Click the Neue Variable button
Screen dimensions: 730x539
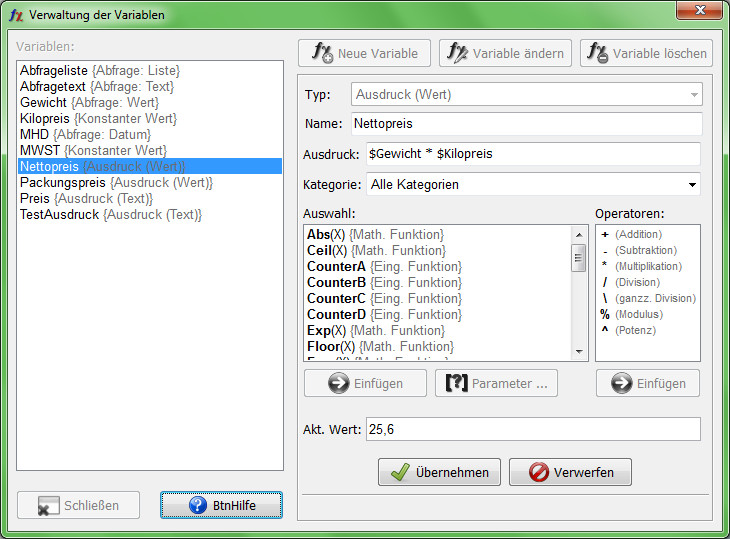click(364, 53)
